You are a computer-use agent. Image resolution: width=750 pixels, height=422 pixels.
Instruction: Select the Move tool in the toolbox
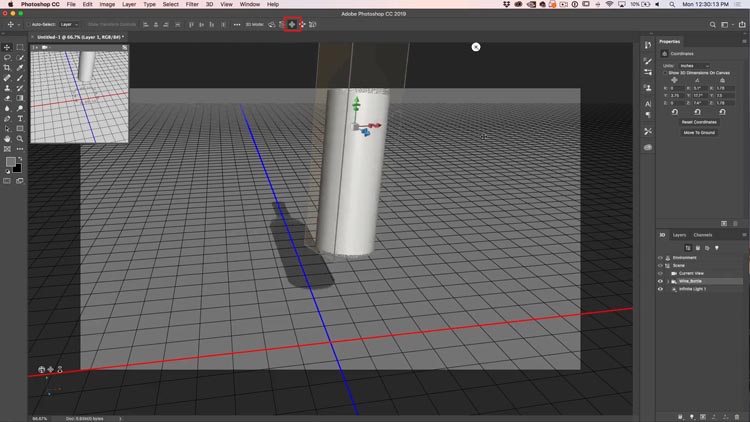coord(7,47)
